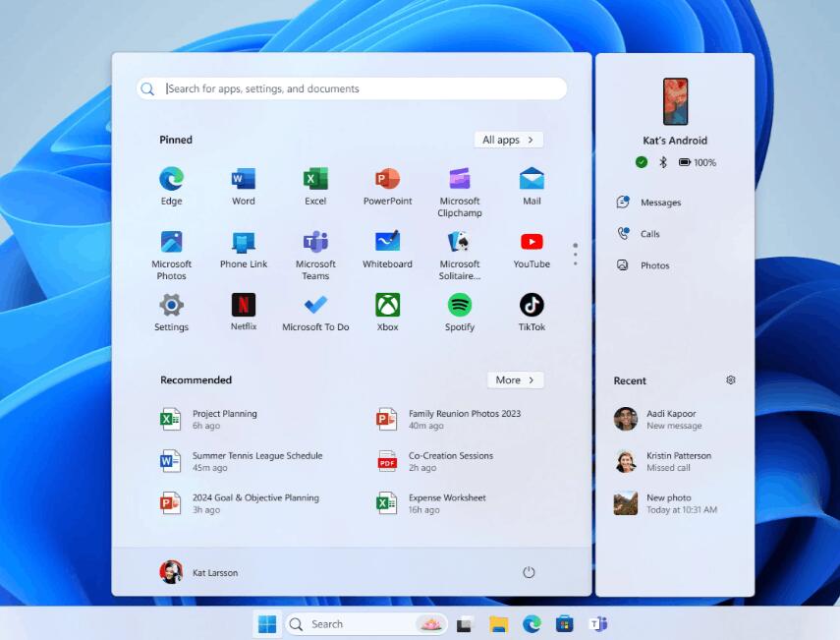Click the Bluetooth status icon
Viewport: 840px width, 640px height.
(x=663, y=162)
